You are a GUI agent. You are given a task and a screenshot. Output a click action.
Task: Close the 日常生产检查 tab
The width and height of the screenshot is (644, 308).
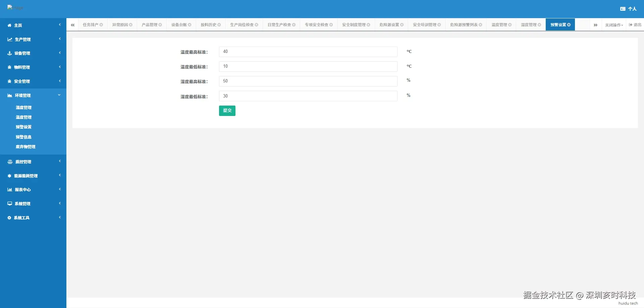(x=294, y=25)
